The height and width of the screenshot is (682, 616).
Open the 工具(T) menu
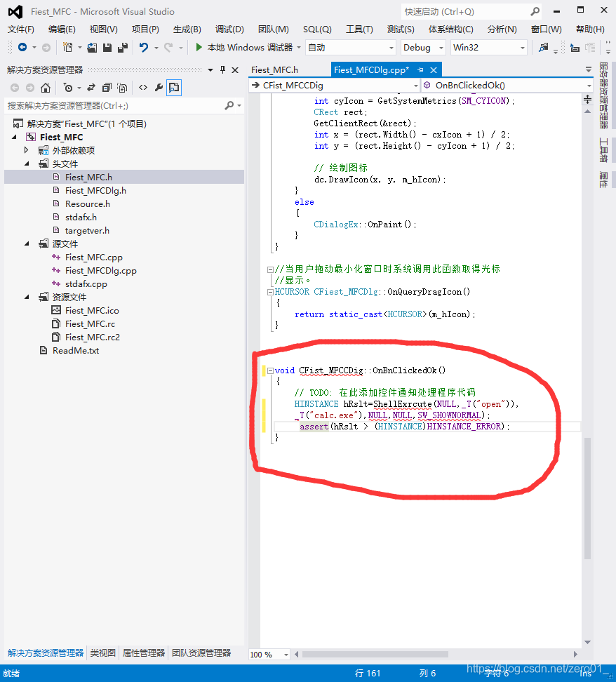[x=359, y=29]
